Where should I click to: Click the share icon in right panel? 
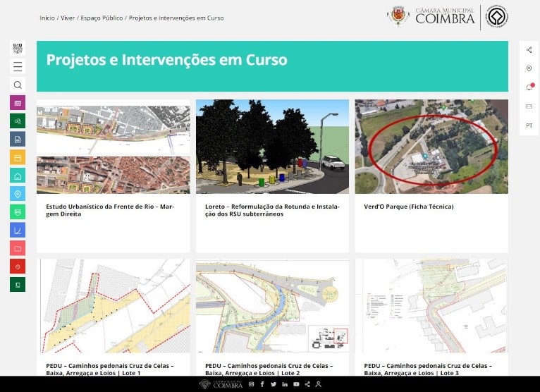tap(529, 50)
